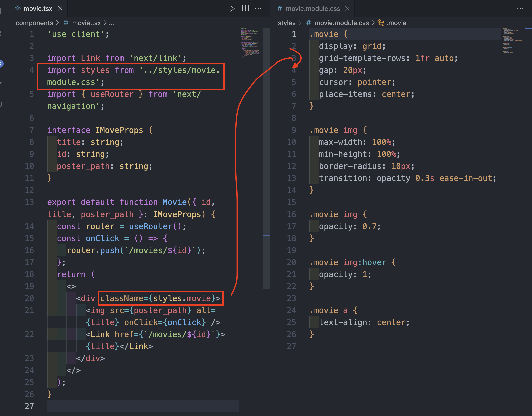Image resolution: width=532 pixels, height=416 pixels.
Task: Split the left editor with split icon
Action: pos(245,8)
